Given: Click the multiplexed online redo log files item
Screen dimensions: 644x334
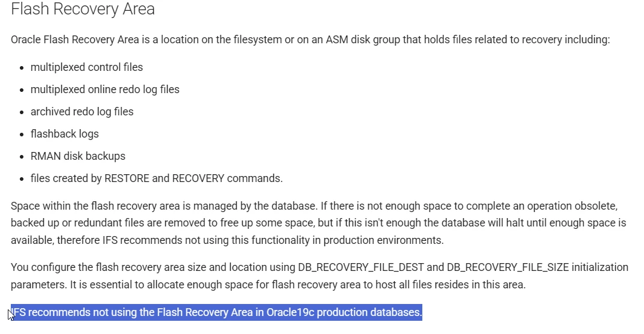Looking at the screenshot, I should [105, 89].
